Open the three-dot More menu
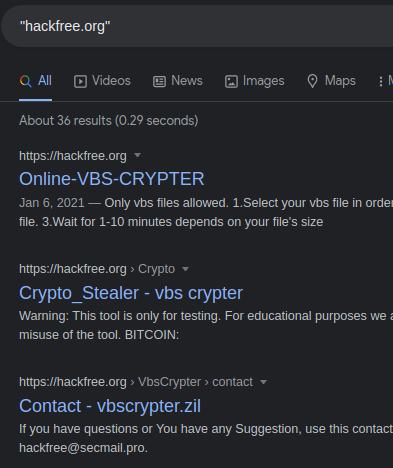 tap(381, 81)
